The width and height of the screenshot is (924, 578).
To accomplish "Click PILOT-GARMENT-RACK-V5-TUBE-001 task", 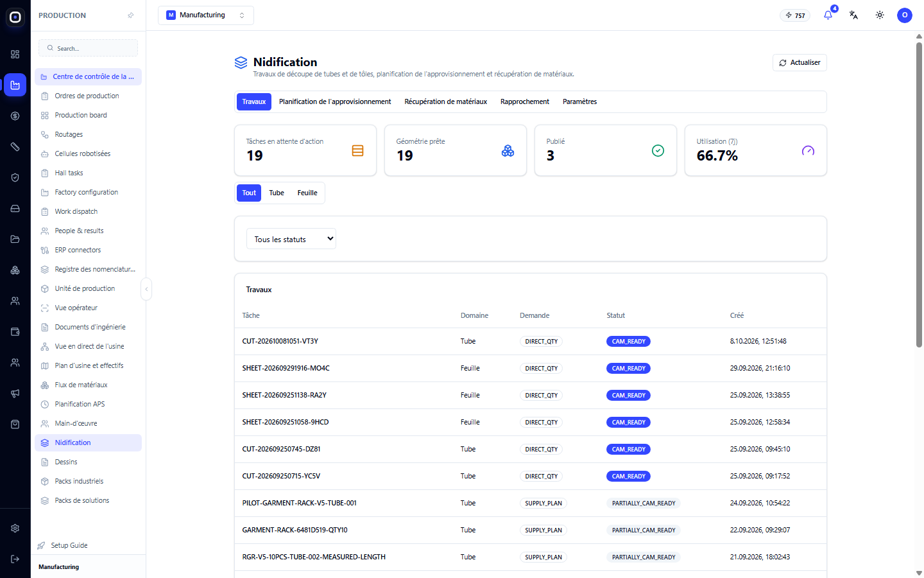I will tap(300, 503).
